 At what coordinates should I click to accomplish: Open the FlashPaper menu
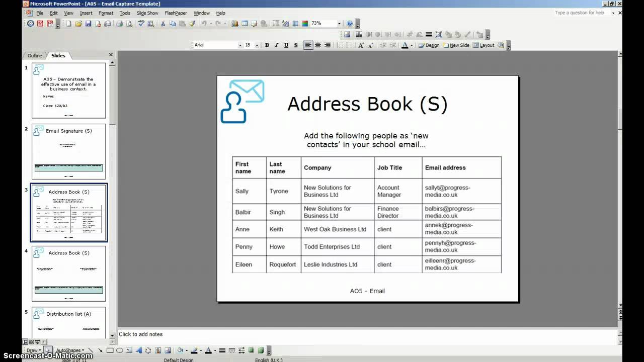(176, 13)
